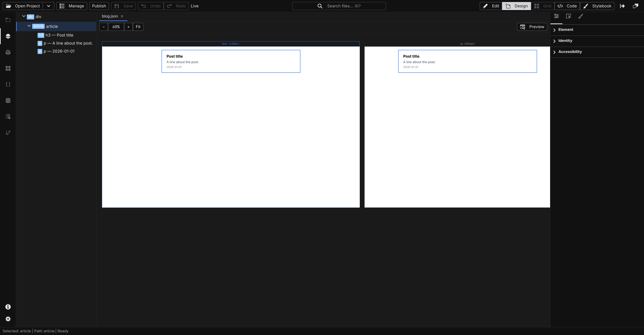Click the p badge for 'A line about the post.'
644x335 pixels.
point(40,43)
